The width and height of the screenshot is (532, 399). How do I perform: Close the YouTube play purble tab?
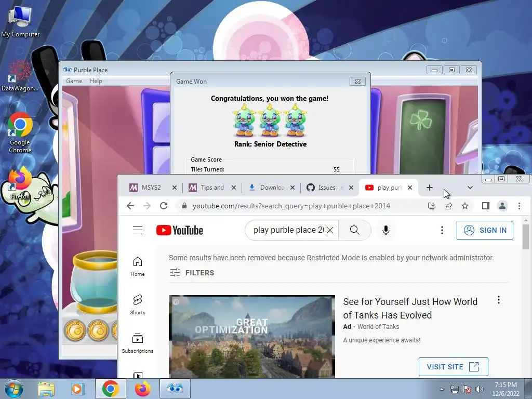pos(410,188)
